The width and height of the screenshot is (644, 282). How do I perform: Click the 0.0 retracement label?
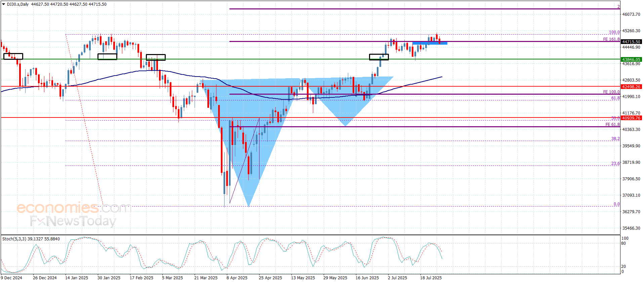(x=617, y=204)
